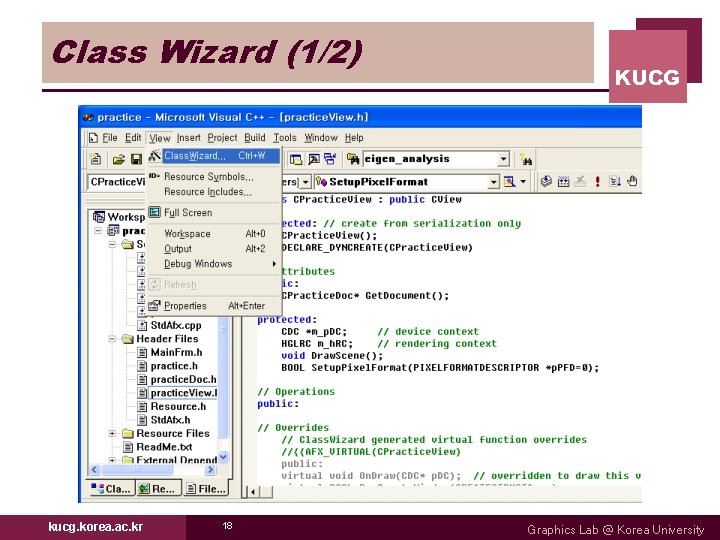Click the red exclamation Execute icon
Image resolution: width=720 pixels, height=540 pixels.
point(597,181)
